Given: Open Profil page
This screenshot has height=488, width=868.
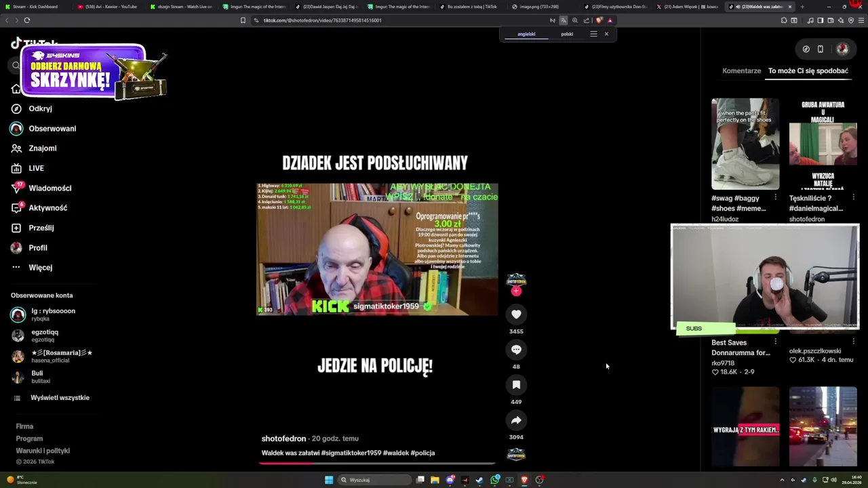Looking at the screenshot, I should (x=38, y=248).
